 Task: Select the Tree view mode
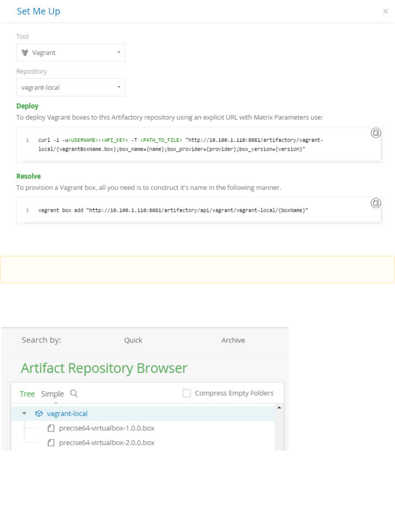(x=27, y=394)
